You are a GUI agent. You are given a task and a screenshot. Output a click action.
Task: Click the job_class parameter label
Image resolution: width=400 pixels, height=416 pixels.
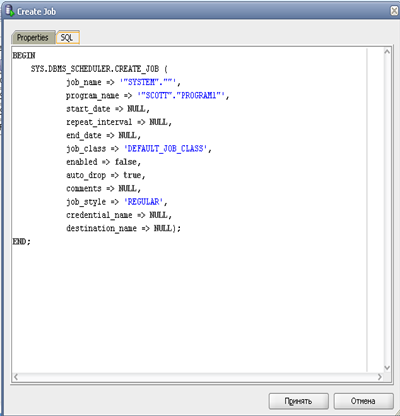pos(86,149)
